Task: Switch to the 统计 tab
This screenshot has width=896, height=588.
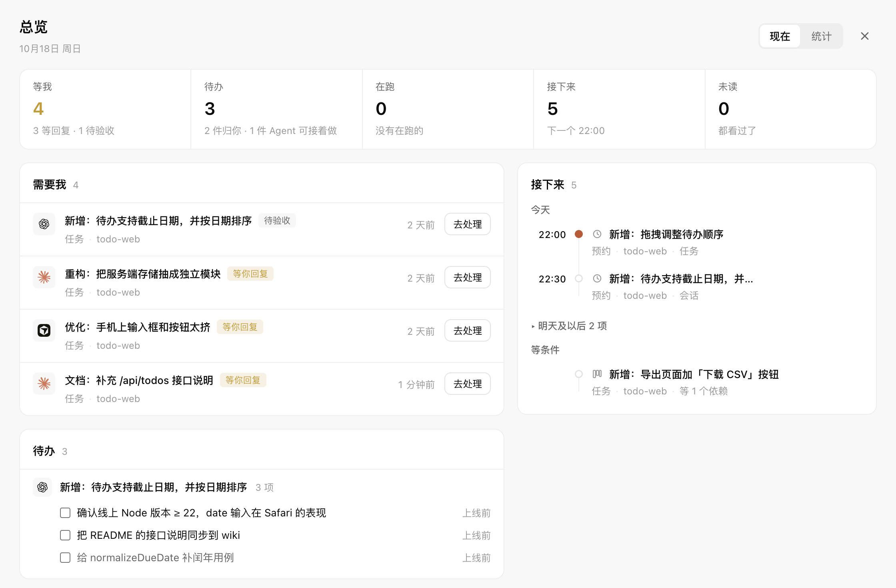Action: [822, 36]
